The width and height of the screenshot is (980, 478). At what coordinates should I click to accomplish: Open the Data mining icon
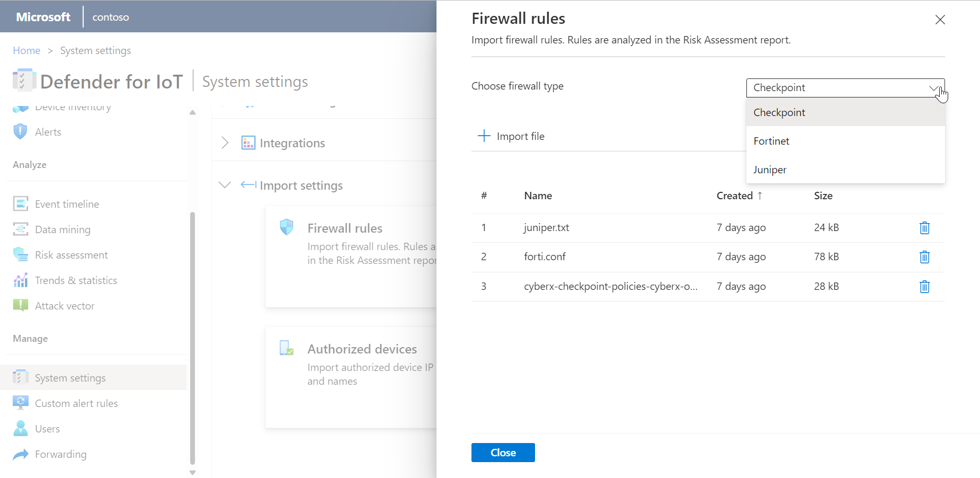point(21,229)
